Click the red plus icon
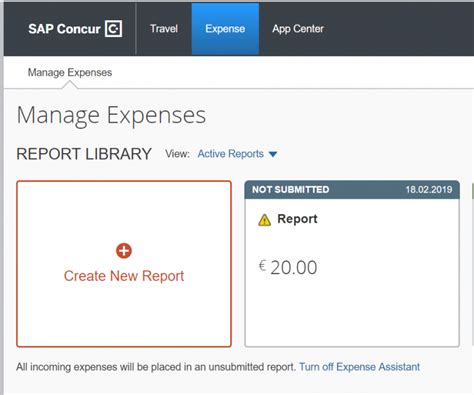The image size is (474, 395). pyautogui.click(x=124, y=251)
